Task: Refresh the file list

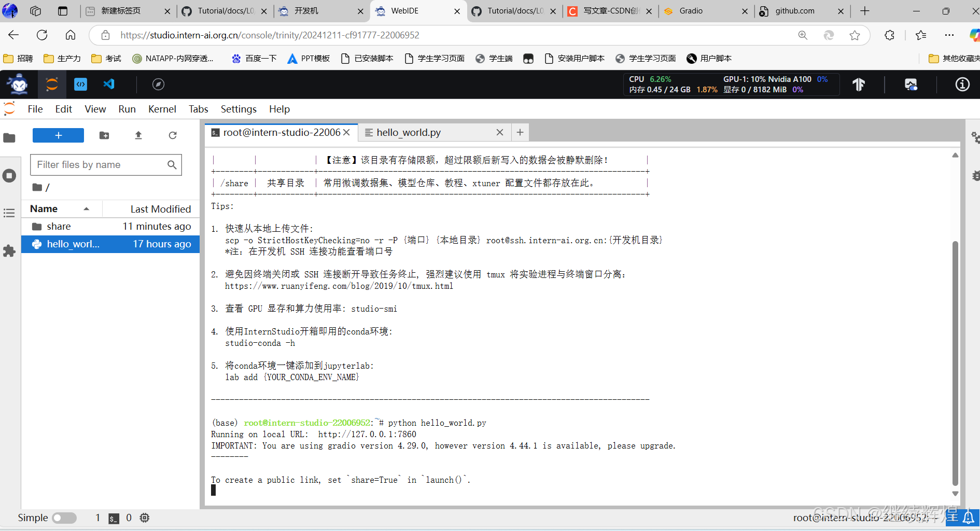Action: coord(173,135)
